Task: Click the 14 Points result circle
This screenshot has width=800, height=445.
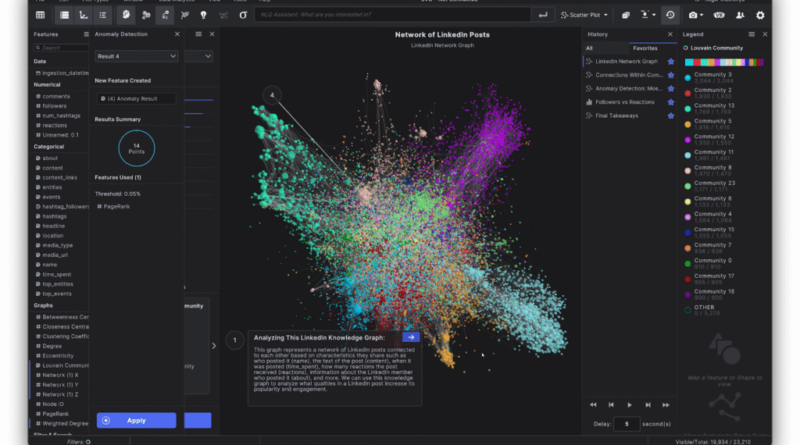Action: pos(136,149)
